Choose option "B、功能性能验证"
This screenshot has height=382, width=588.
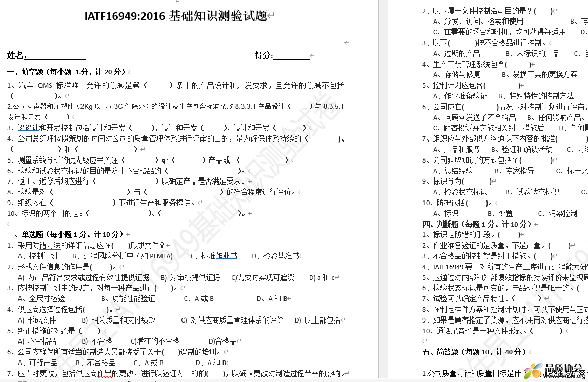(x=128, y=299)
